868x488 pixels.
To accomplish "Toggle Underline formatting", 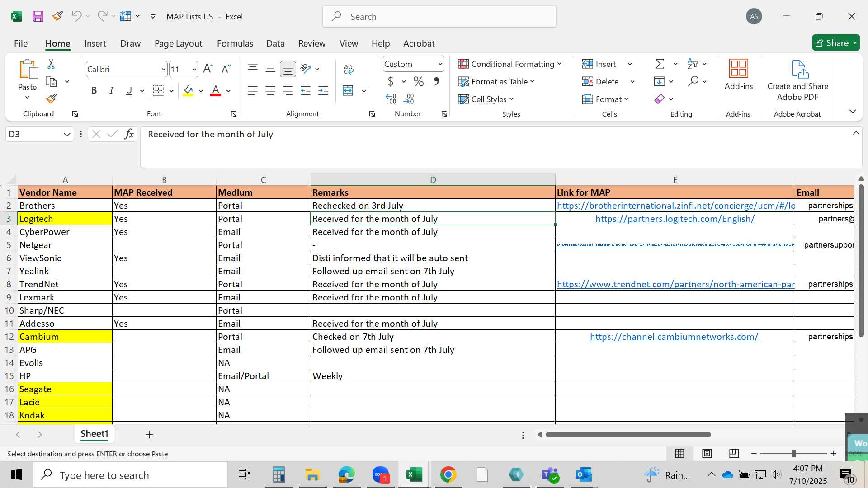I will click(x=129, y=91).
